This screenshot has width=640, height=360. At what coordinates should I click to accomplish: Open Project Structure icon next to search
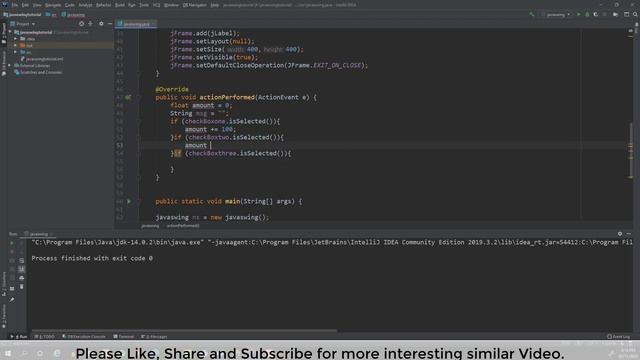[x=627, y=14]
